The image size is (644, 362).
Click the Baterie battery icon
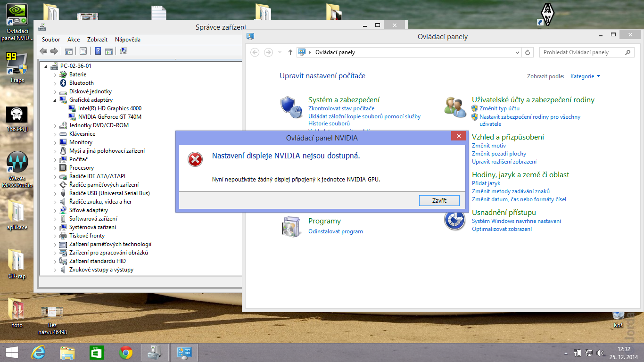[x=63, y=74]
